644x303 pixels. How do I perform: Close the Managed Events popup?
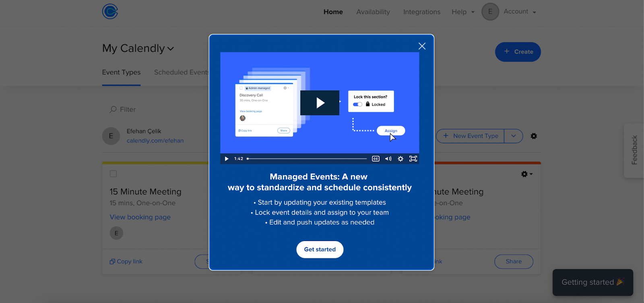[x=422, y=46]
